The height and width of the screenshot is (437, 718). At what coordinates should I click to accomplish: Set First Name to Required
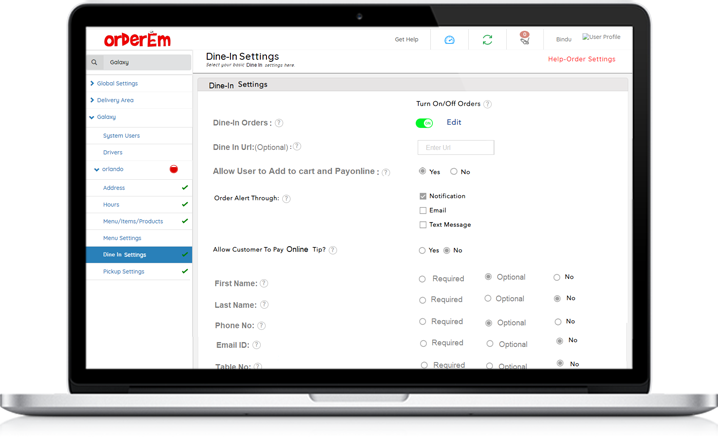click(x=422, y=279)
